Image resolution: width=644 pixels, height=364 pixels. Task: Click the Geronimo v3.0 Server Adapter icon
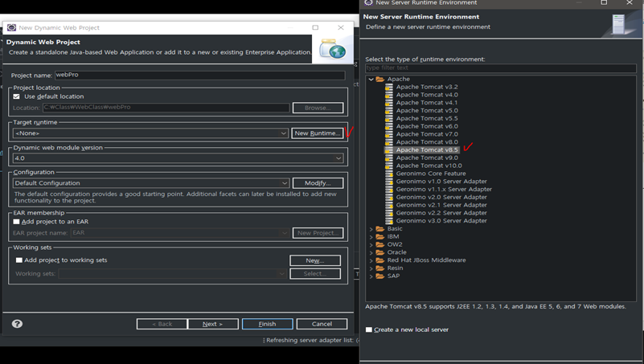(388, 221)
